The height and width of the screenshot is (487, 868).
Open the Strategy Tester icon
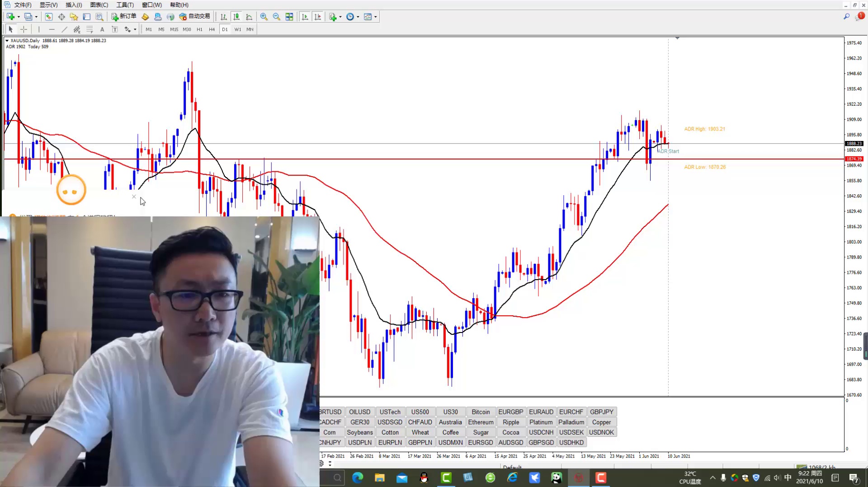[x=99, y=17]
